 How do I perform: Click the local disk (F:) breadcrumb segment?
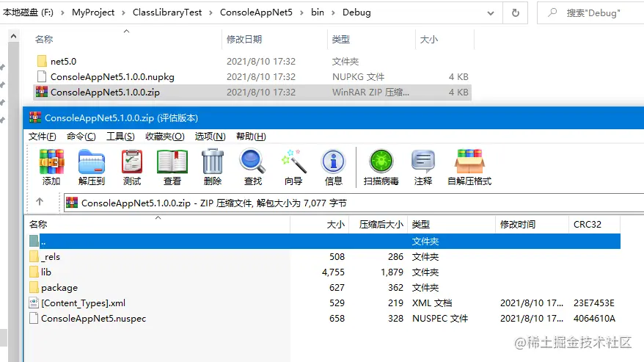point(28,12)
